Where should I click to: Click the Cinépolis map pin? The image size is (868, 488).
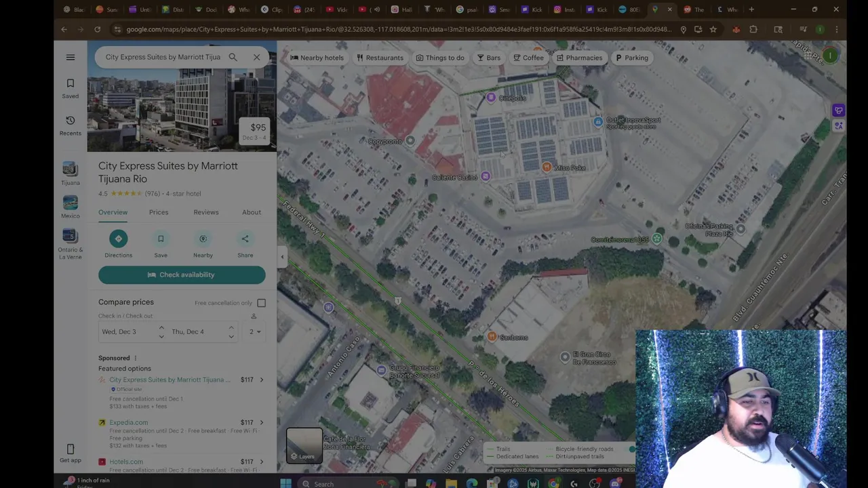point(491,98)
